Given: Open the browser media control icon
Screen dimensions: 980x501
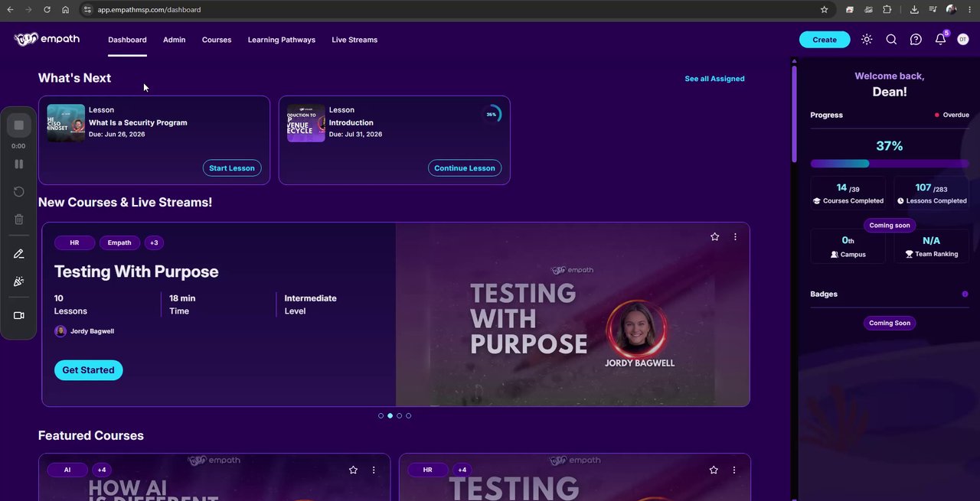Looking at the screenshot, I should (933, 9).
